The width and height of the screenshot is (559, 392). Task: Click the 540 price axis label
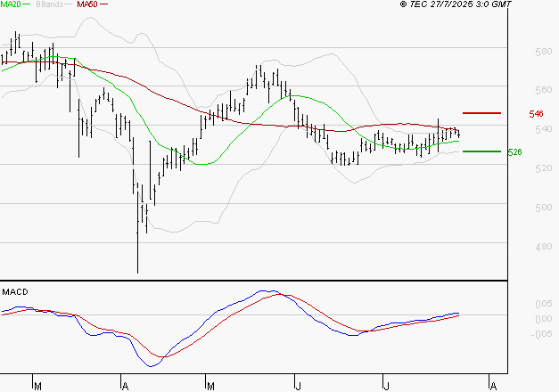point(544,129)
